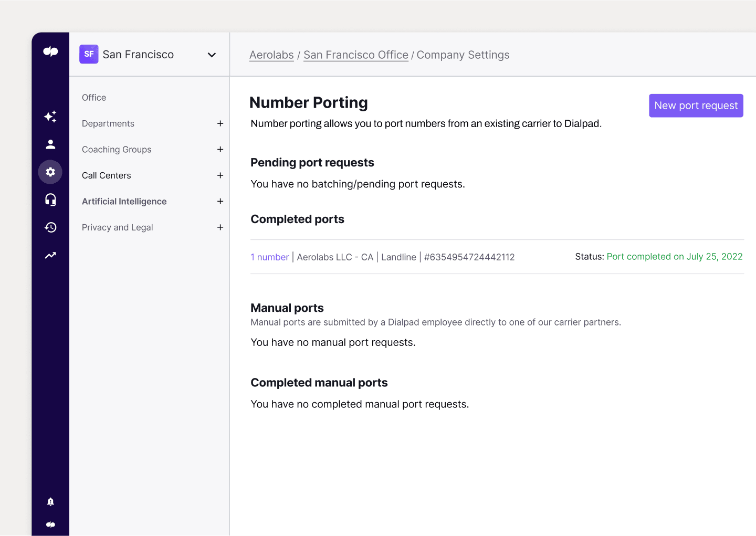Image resolution: width=756 pixels, height=536 pixels.
Task: Click the New port request button
Action: coord(696,106)
